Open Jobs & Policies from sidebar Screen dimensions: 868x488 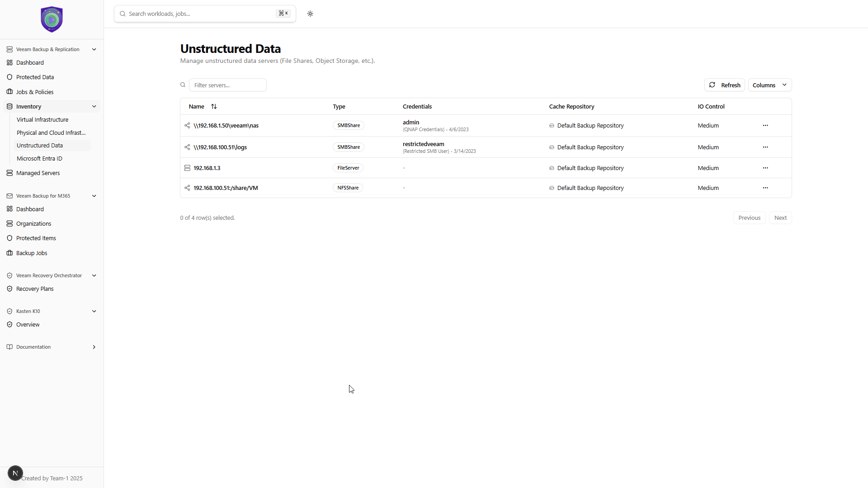35,92
